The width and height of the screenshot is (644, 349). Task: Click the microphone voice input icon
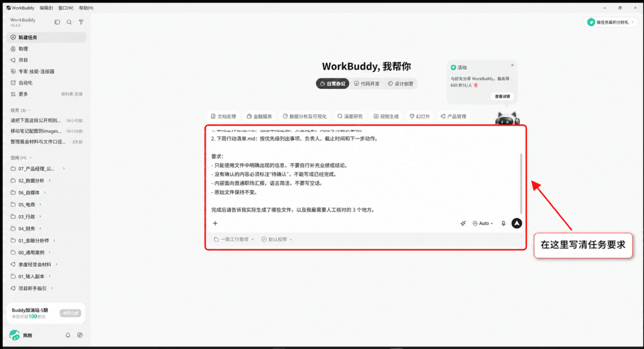coord(503,223)
